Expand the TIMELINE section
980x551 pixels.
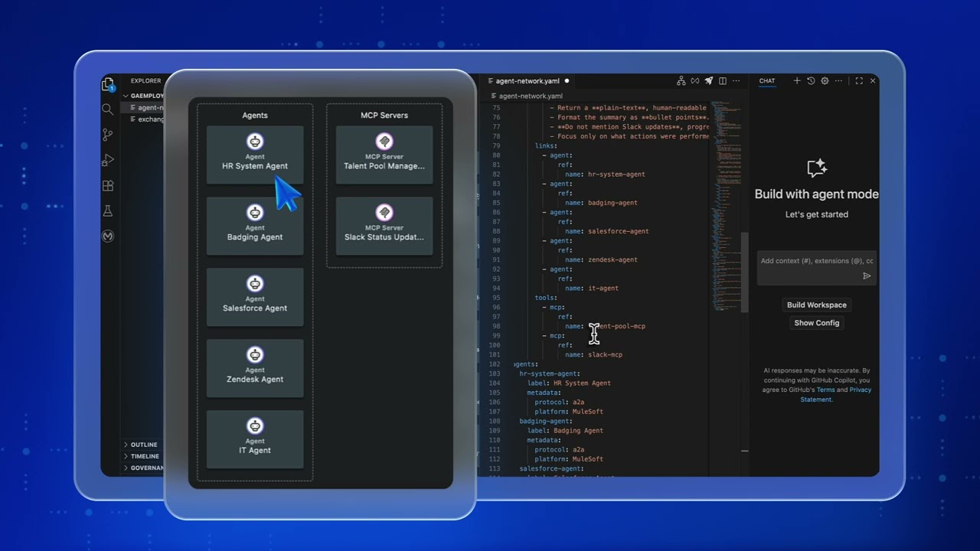(144, 456)
